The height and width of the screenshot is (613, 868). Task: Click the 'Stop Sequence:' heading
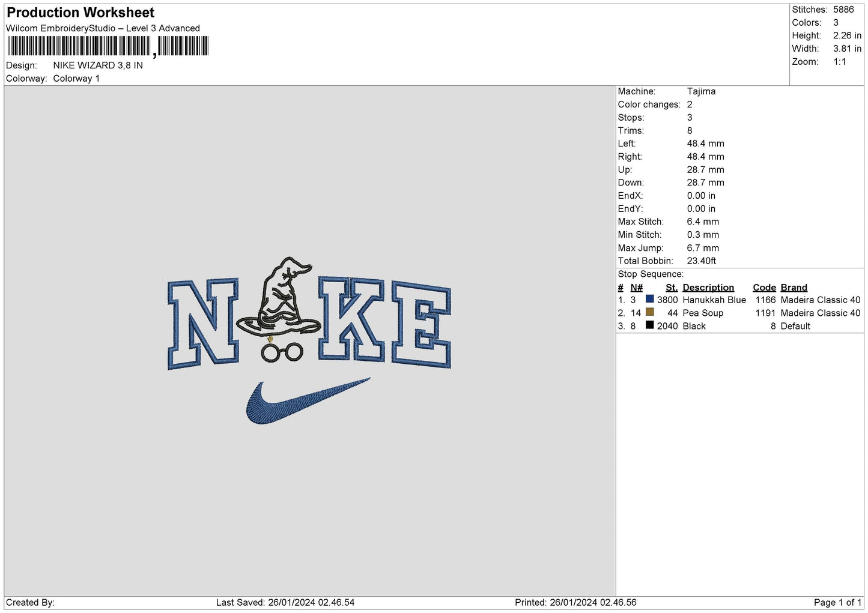point(651,274)
